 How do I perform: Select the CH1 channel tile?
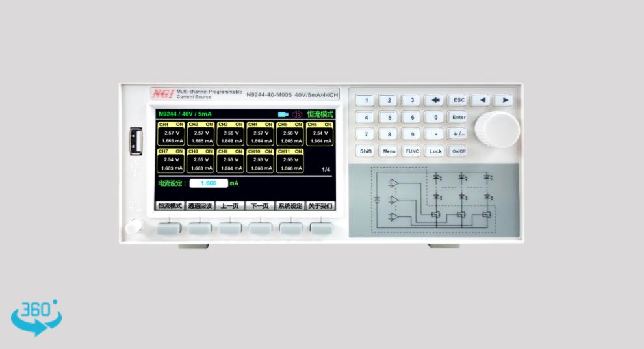(x=170, y=133)
